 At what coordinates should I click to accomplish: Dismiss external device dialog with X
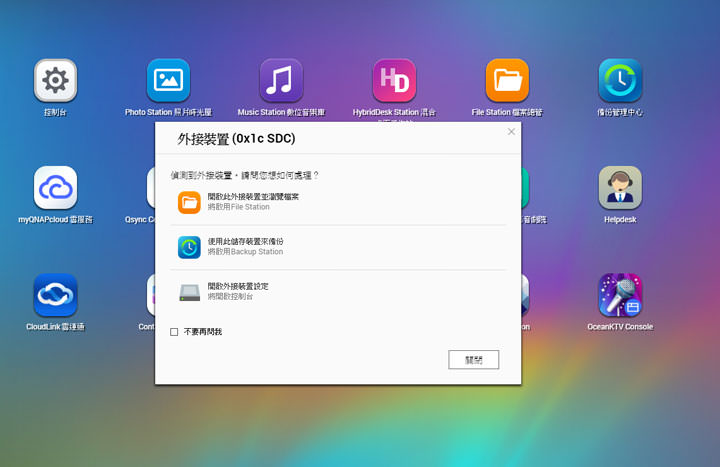pos(511,132)
